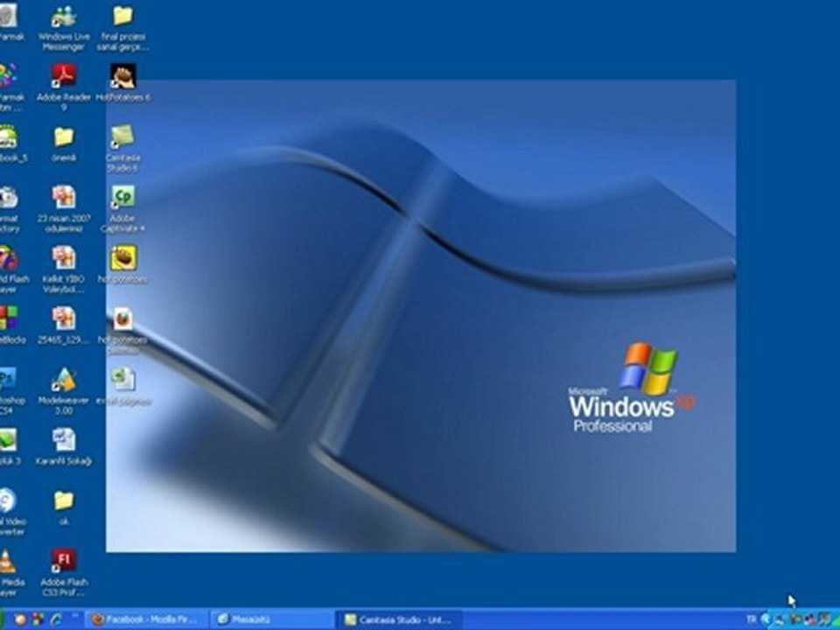Launch Adobe Captivate 4 shortcut
The width and height of the screenshot is (840, 630).
pos(122,209)
